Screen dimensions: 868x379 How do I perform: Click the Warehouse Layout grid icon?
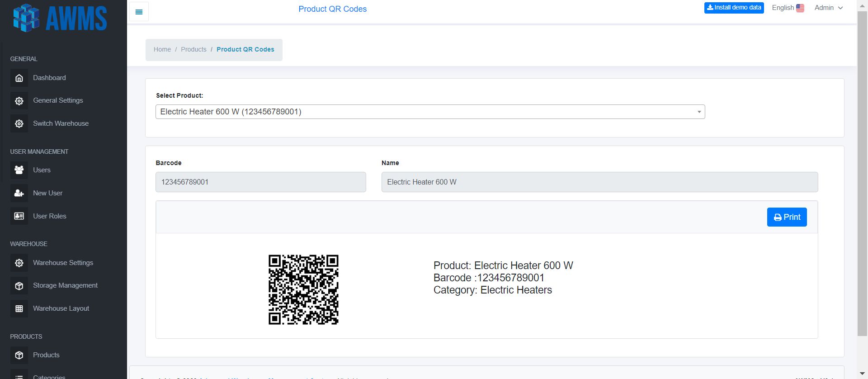coord(19,308)
